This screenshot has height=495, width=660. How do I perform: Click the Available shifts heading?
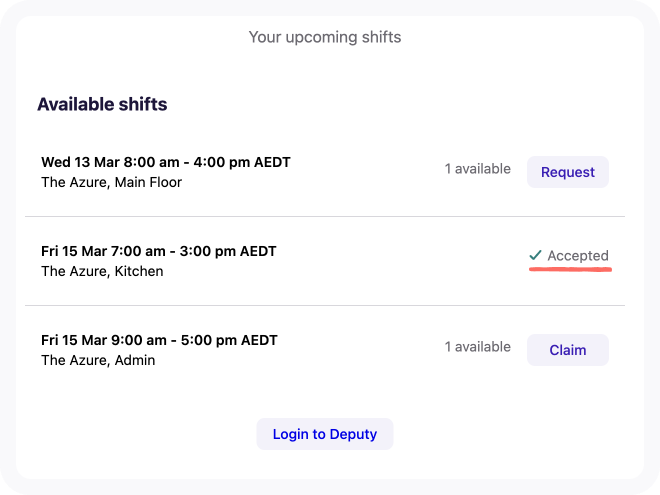point(102,104)
